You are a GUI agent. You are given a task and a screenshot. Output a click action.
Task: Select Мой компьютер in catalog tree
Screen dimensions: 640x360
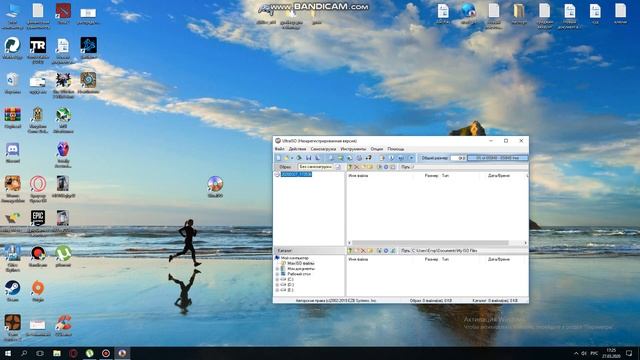coord(295,258)
